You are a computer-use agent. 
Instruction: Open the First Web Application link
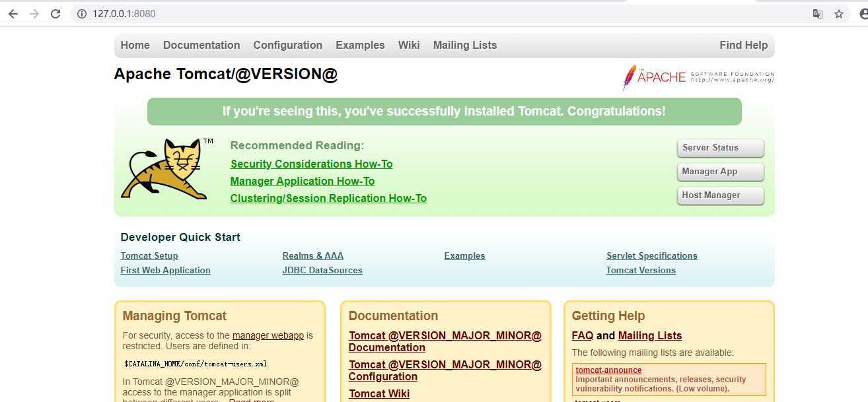165,270
